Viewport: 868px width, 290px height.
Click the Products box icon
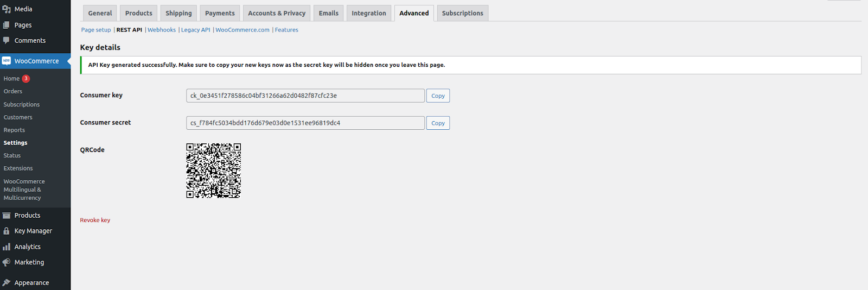click(7, 216)
